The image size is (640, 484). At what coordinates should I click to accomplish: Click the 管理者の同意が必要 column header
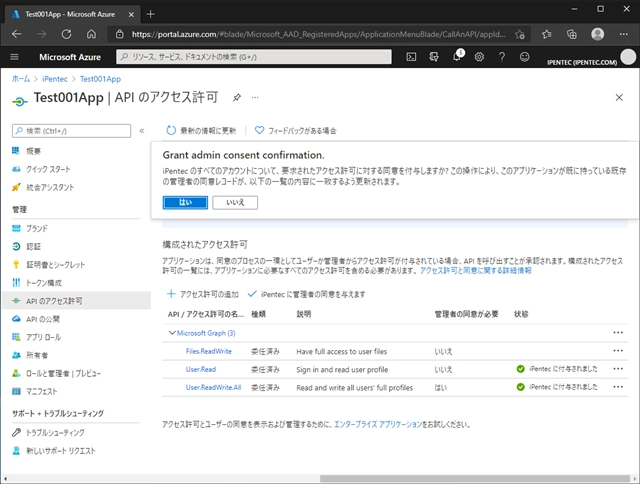(x=466, y=314)
